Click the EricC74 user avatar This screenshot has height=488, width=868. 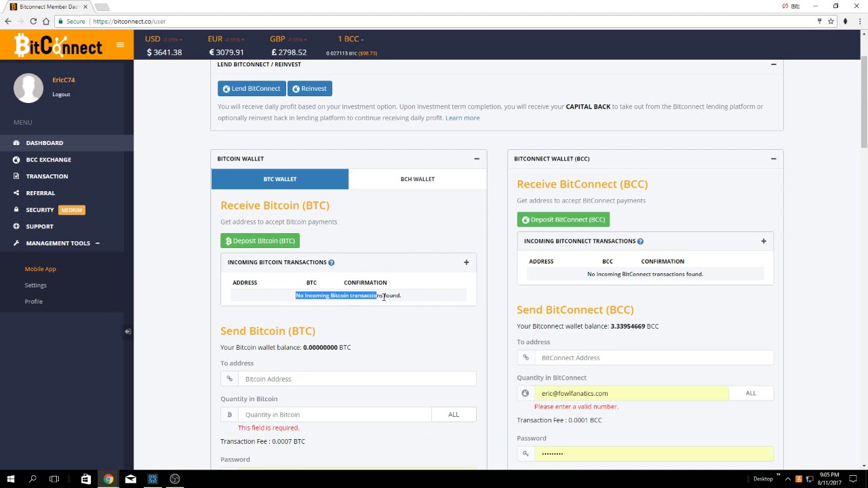pos(28,88)
